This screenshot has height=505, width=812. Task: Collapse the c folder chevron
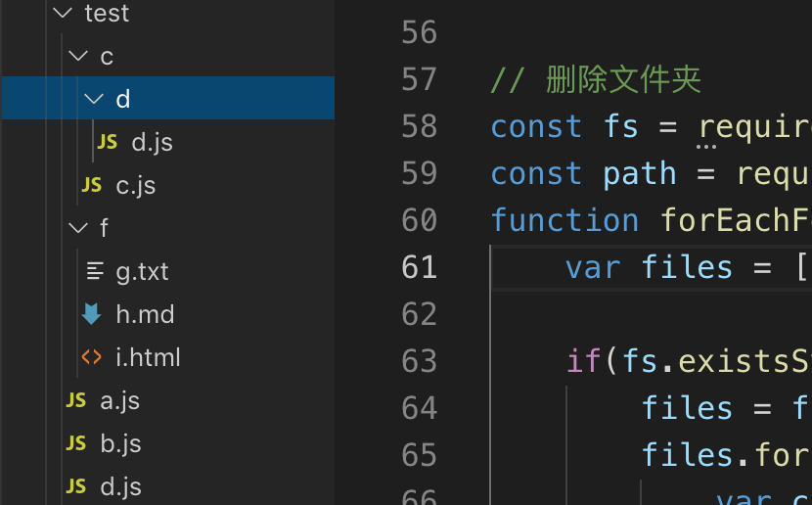(x=78, y=56)
